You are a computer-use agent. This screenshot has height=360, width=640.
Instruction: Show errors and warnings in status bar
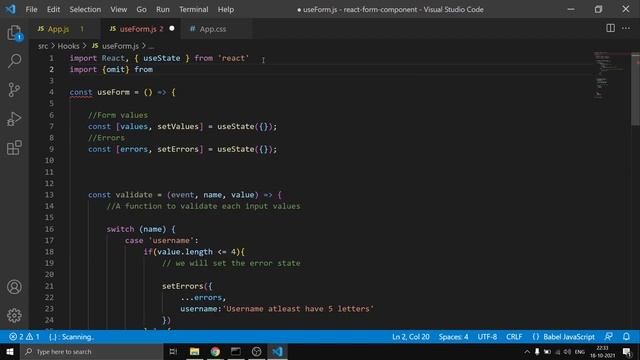(x=24, y=337)
